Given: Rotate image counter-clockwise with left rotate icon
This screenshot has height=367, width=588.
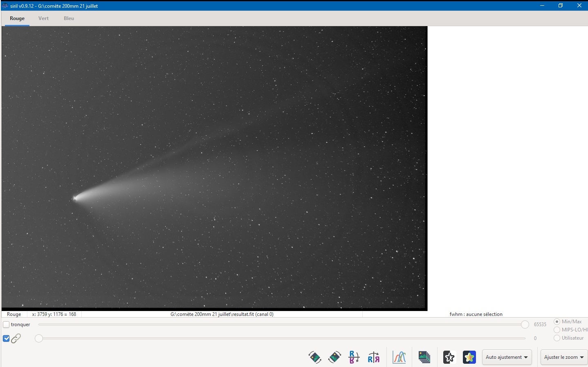Looking at the screenshot, I should click(314, 357).
